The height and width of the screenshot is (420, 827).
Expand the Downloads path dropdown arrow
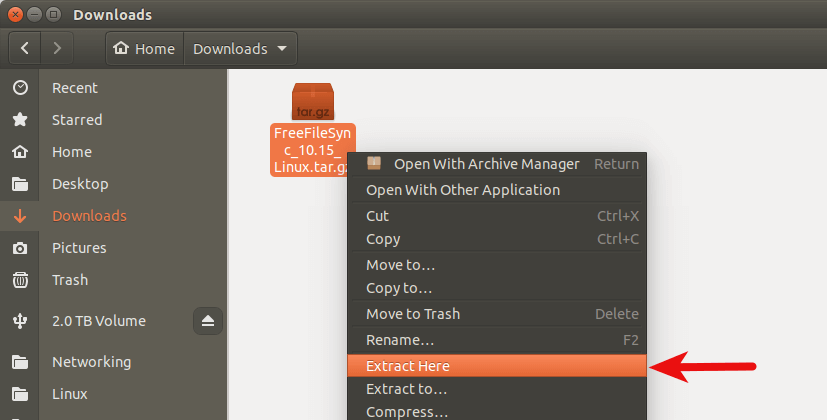pyautogui.click(x=283, y=48)
